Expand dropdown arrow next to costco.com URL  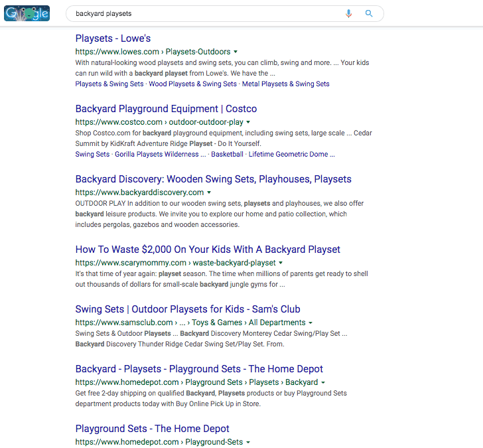248,122
